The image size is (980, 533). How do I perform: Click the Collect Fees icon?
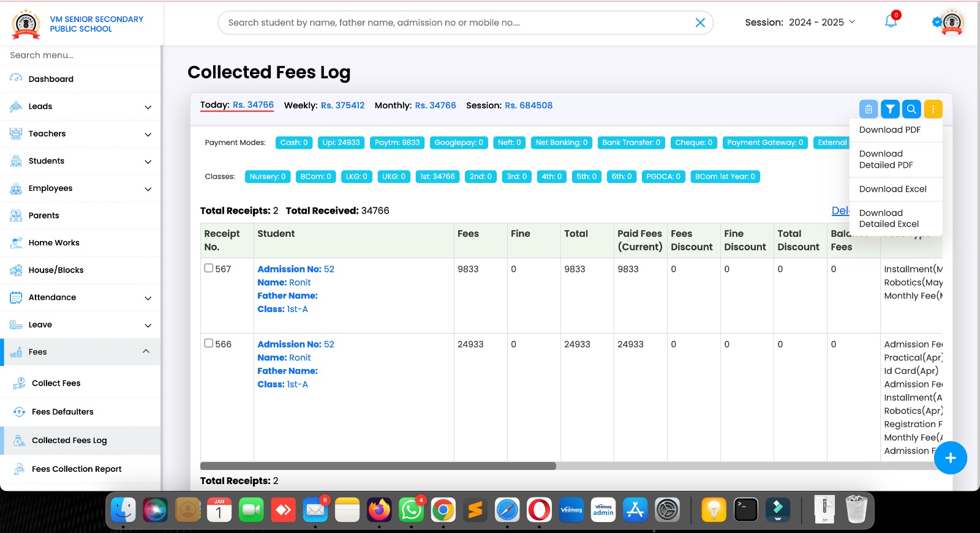(x=20, y=383)
